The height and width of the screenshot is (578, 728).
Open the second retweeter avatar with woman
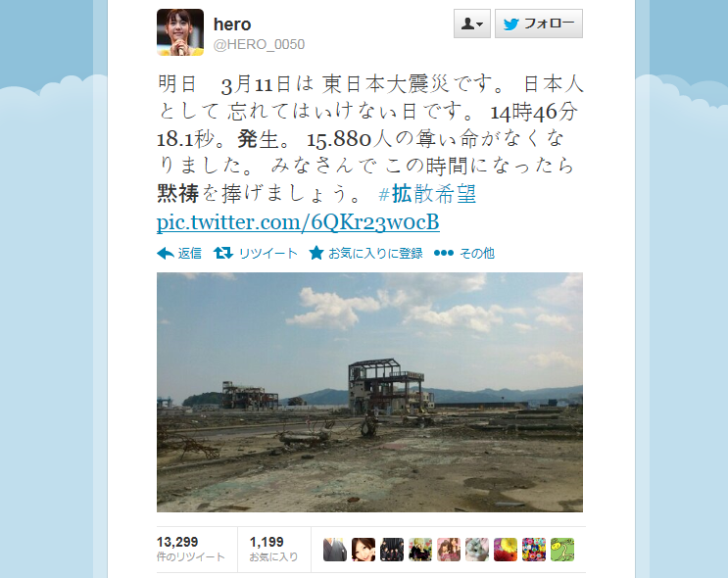364,550
